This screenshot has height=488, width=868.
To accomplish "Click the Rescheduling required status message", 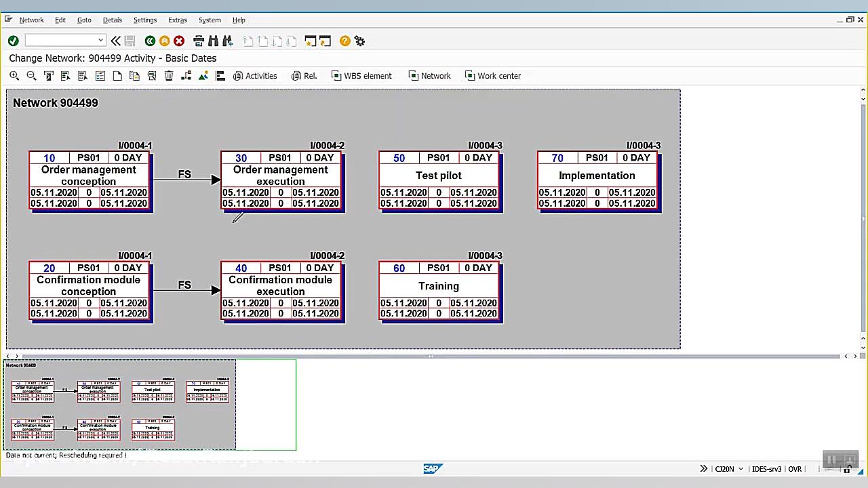I will (x=66, y=455).
